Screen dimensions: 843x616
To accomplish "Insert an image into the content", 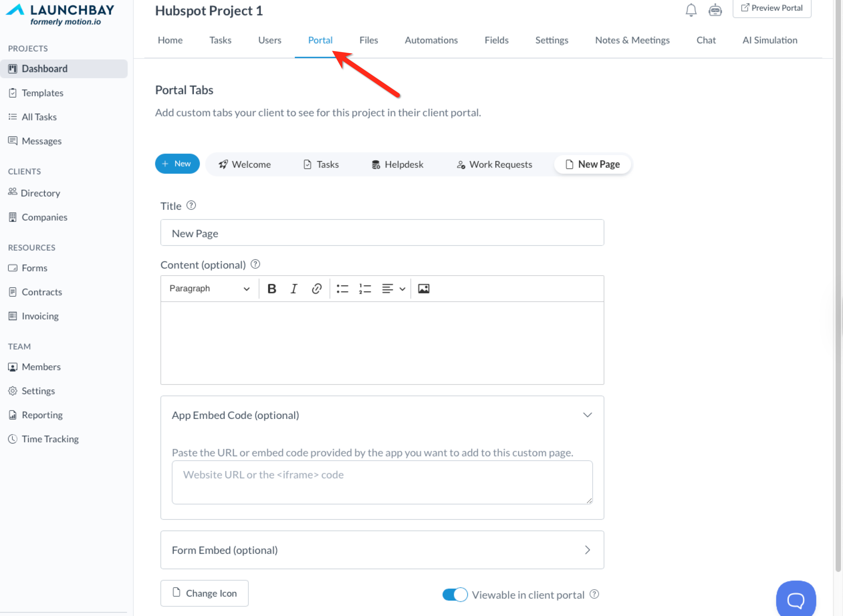I will pyautogui.click(x=424, y=289).
